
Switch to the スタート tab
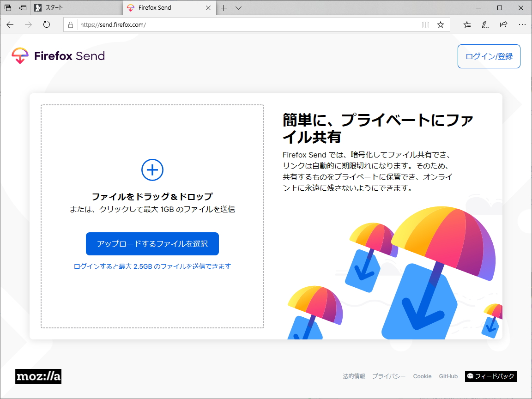point(74,7)
